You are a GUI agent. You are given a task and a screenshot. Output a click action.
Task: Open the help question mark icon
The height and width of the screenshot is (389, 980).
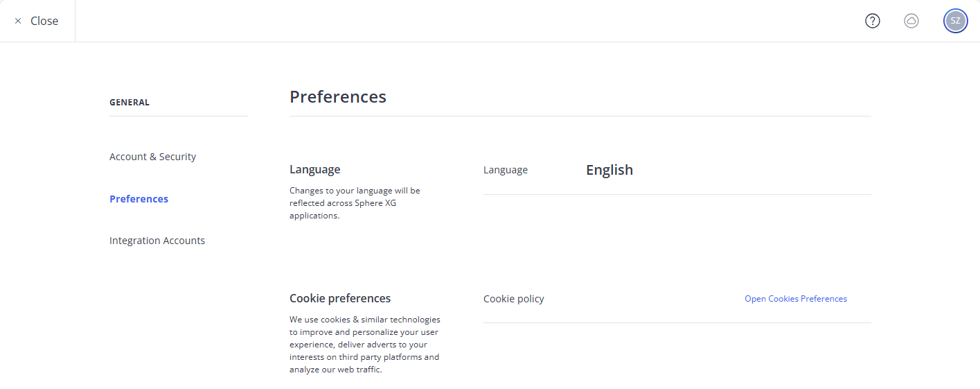pos(873,21)
